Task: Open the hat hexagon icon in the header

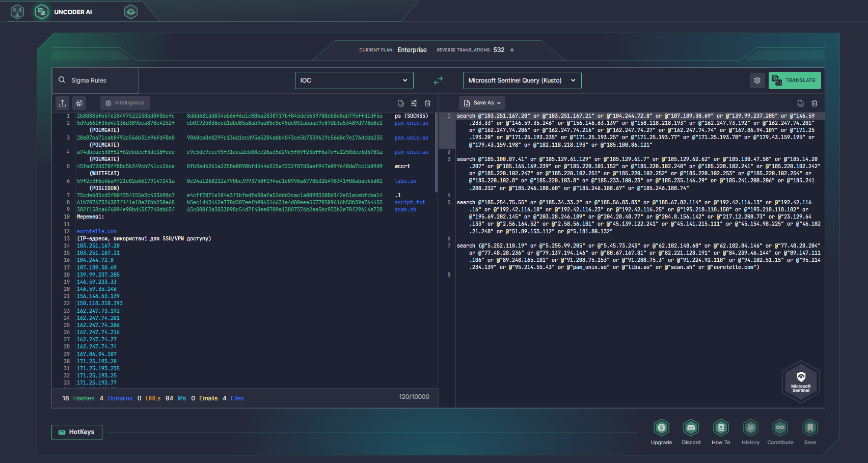Action: [x=131, y=12]
